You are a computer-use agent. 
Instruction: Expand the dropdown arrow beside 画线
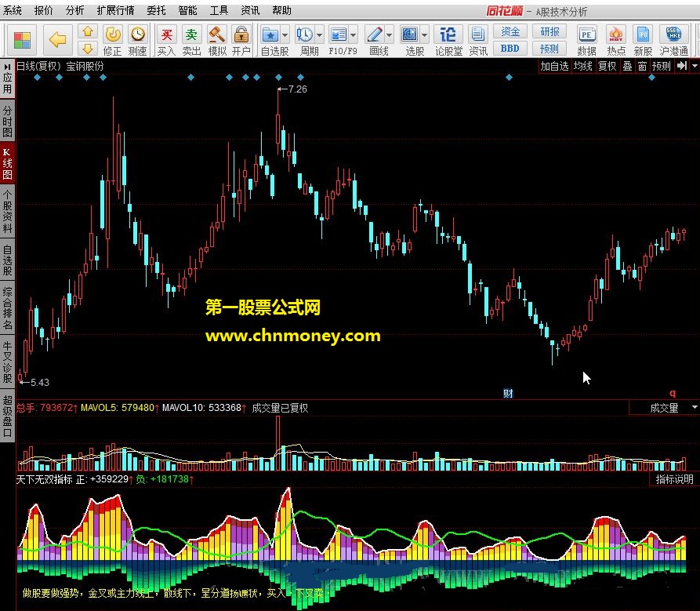click(x=390, y=35)
